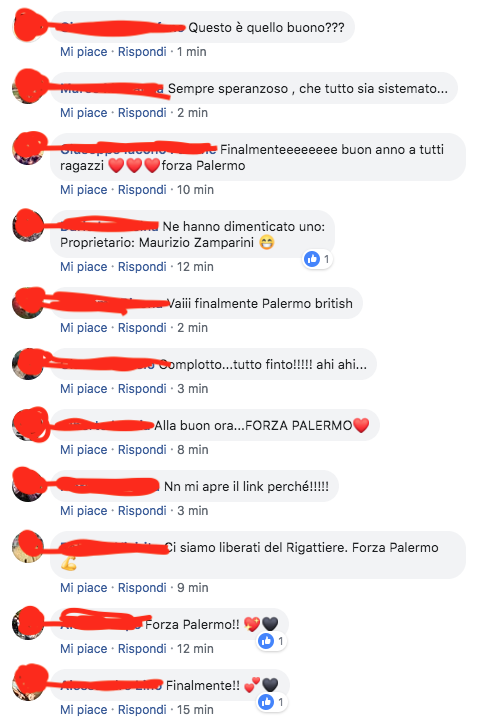The width and height of the screenshot is (500, 720).
Task: Click 'Rispondi' under 'Forza Palermo!!' comment
Action: click(142, 649)
